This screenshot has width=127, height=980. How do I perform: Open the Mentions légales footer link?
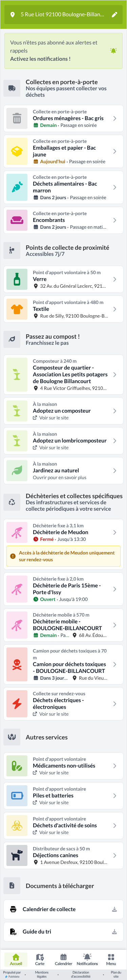click(x=42, y=974)
